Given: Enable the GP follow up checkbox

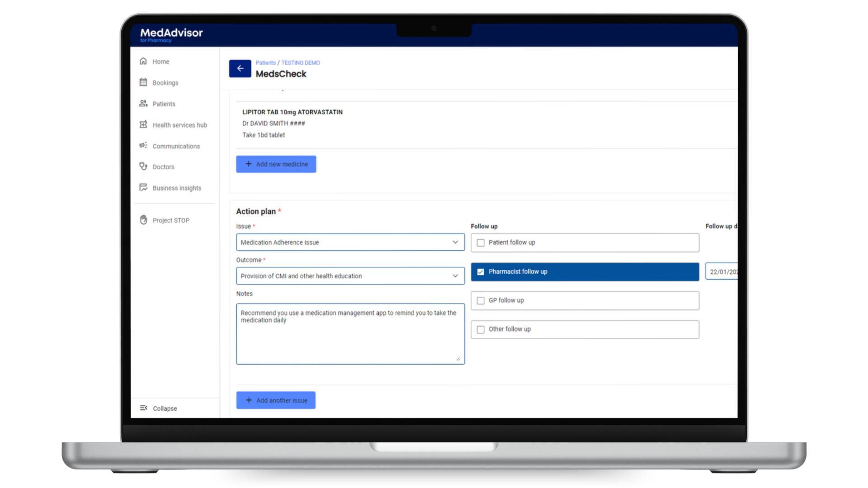Looking at the screenshot, I should (x=481, y=300).
